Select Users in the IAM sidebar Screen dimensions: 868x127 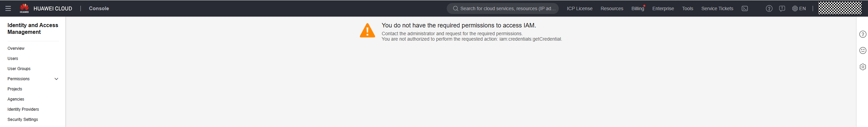[13, 59]
